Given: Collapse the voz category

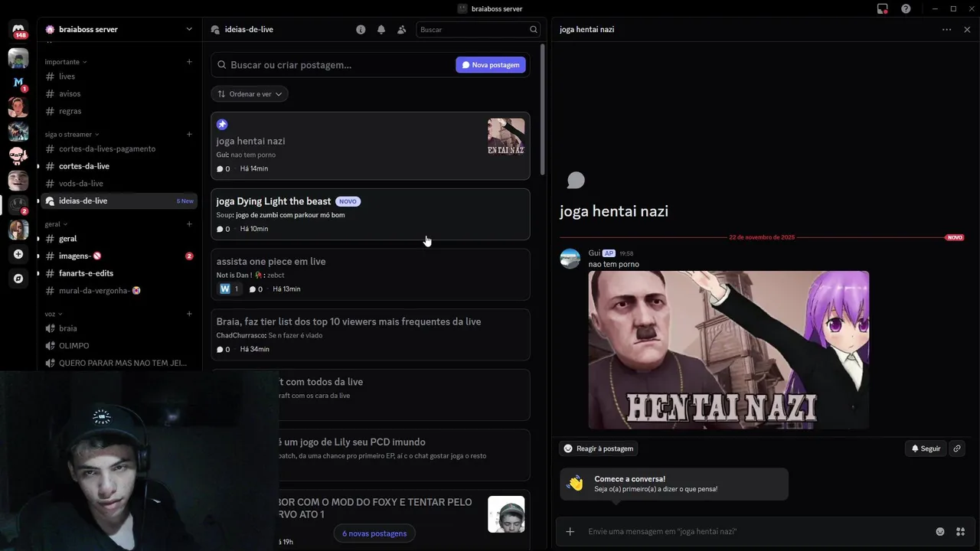Looking at the screenshot, I should 54,314.
